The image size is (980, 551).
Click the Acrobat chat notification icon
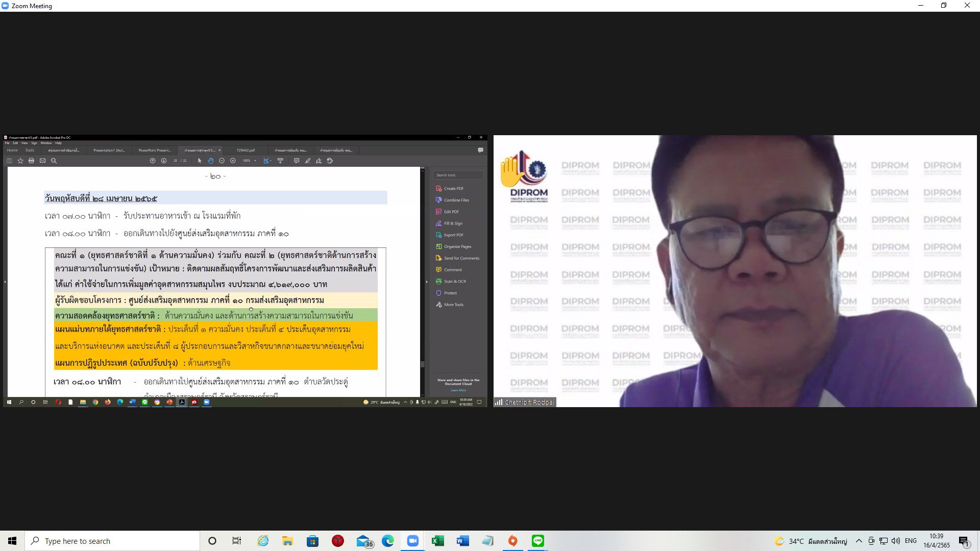click(x=480, y=150)
